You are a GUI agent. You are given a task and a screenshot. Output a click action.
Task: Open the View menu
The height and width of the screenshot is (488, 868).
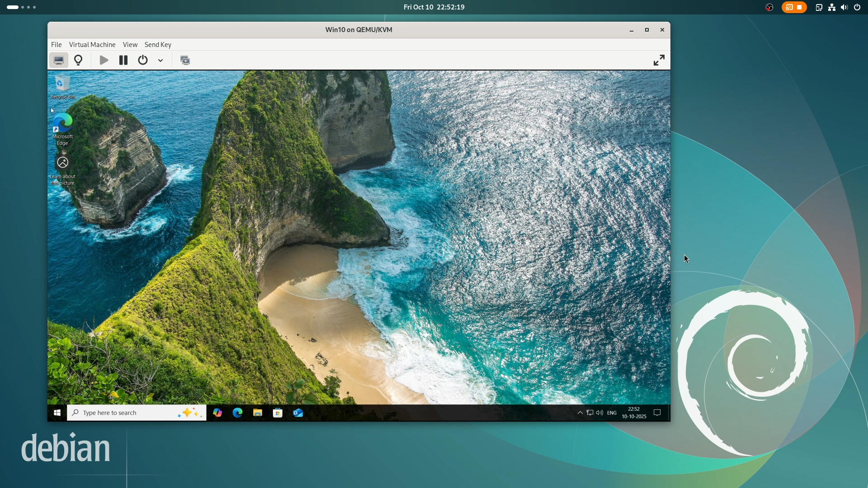130,45
